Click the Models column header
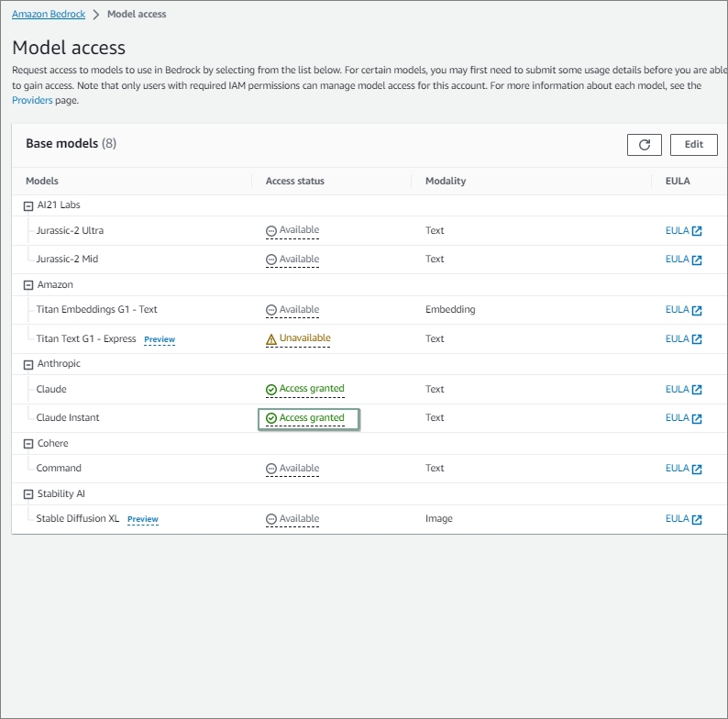 (42, 182)
